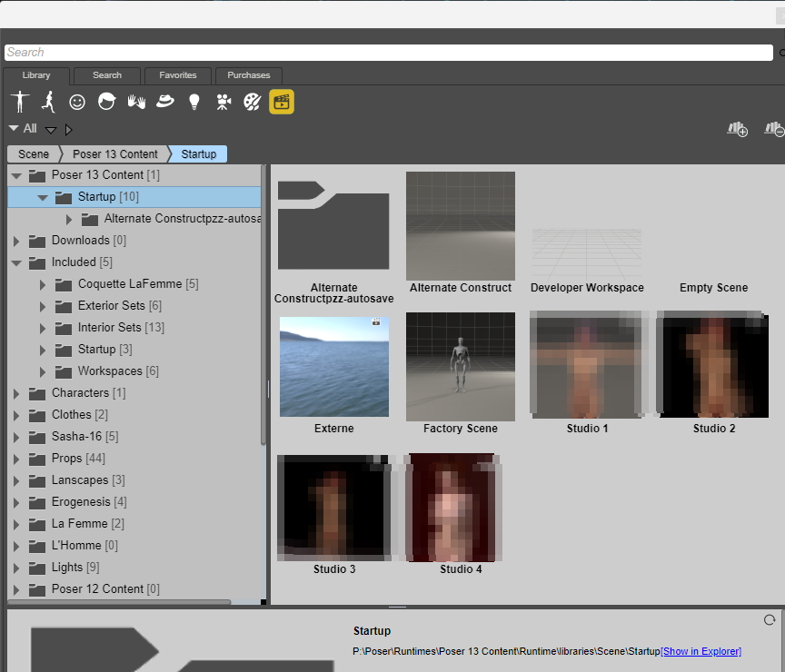The height and width of the screenshot is (672, 785).
Task: Select the Figures category icon
Action: (x=19, y=102)
